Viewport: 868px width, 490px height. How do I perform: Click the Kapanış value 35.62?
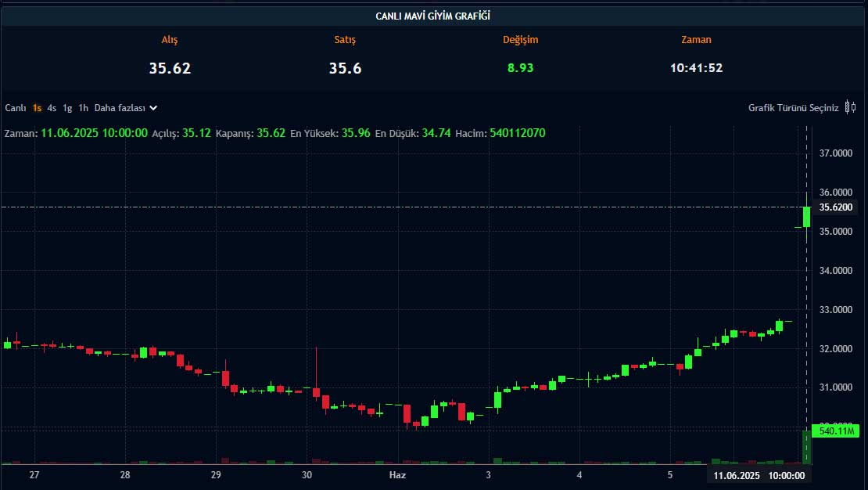click(x=271, y=133)
